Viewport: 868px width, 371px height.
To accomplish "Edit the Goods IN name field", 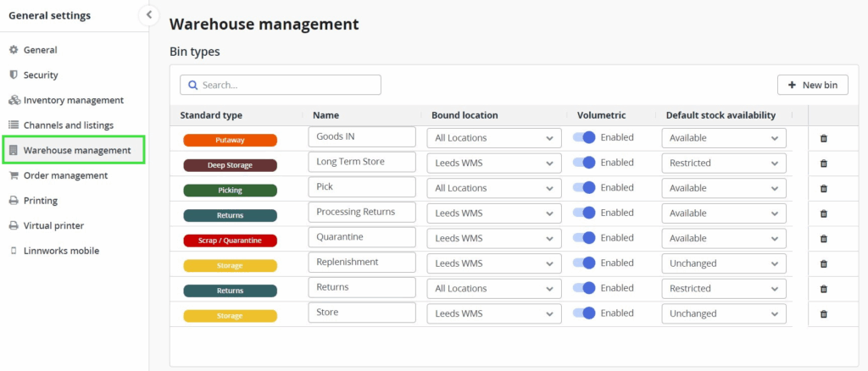I will pyautogui.click(x=362, y=136).
